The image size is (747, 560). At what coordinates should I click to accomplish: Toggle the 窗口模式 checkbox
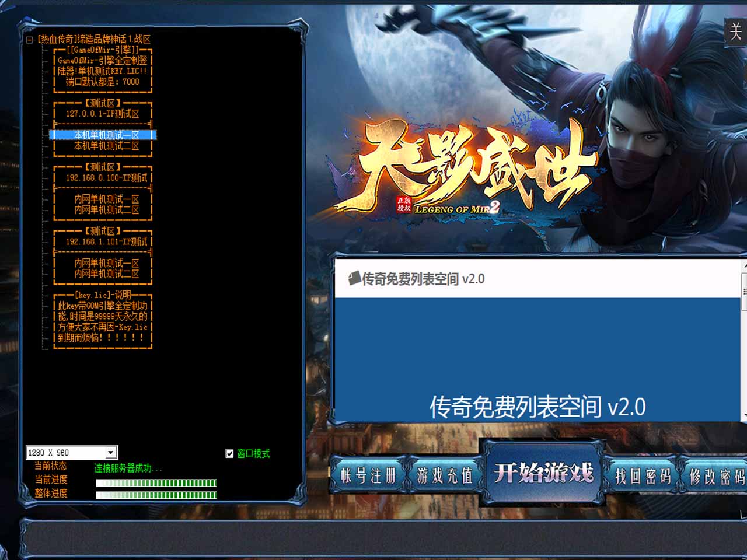coord(229,453)
